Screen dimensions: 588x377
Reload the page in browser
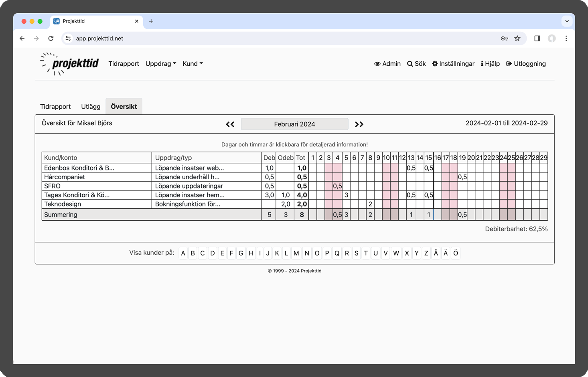(x=51, y=39)
